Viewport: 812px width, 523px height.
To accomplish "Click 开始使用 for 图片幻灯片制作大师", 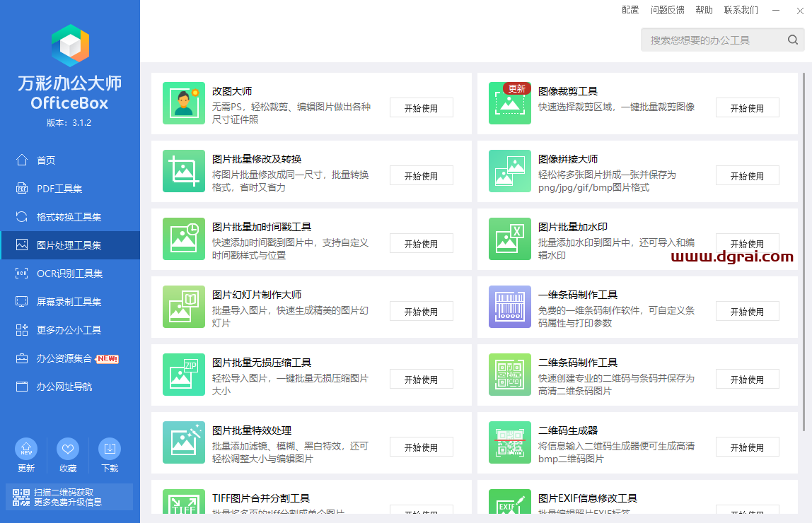I will click(x=421, y=312).
